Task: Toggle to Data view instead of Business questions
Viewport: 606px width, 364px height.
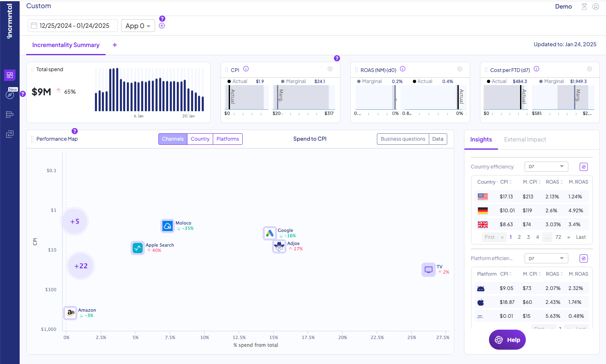Action: click(438, 139)
